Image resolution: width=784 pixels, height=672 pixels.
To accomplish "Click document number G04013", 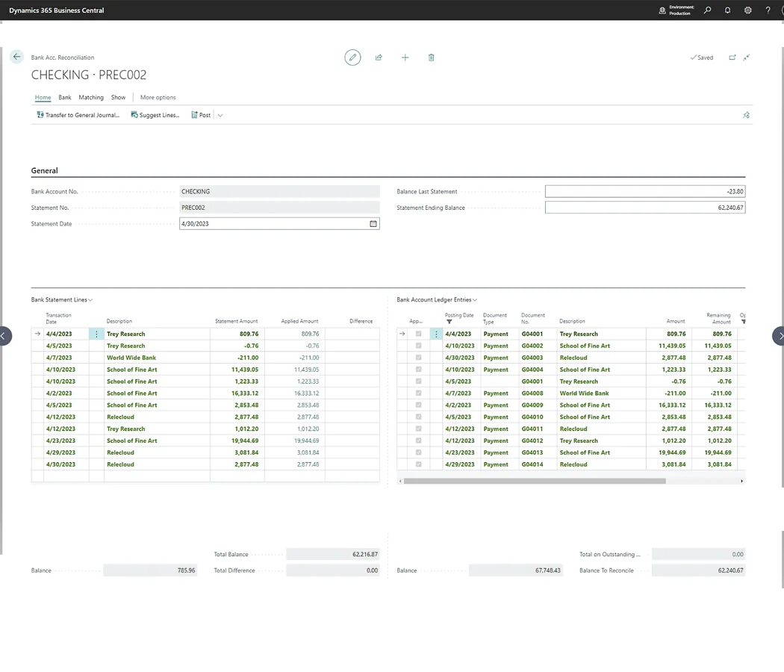I will coord(532,452).
